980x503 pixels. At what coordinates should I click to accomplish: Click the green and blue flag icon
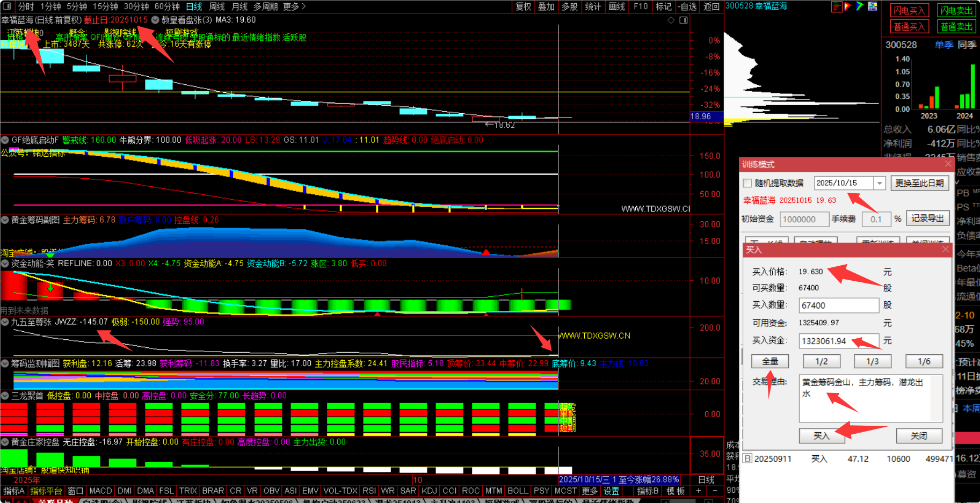click(860, 6)
